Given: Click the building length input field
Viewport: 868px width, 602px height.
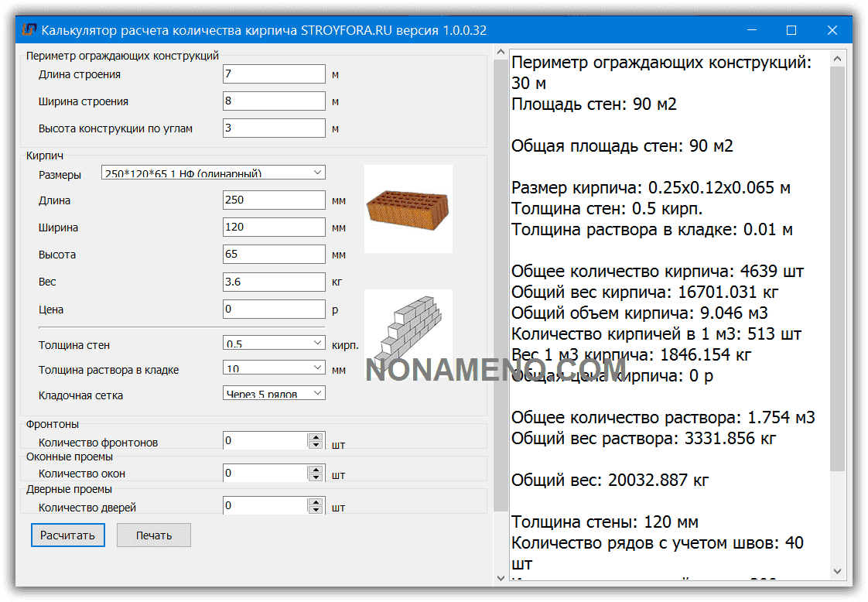Looking at the screenshot, I should (x=273, y=74).
